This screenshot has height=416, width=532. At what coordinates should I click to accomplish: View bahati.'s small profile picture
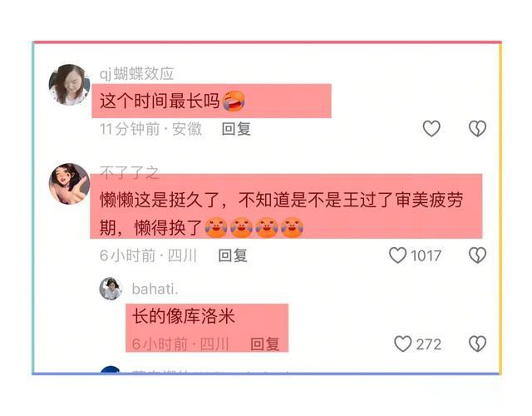(x=111, y=289)
